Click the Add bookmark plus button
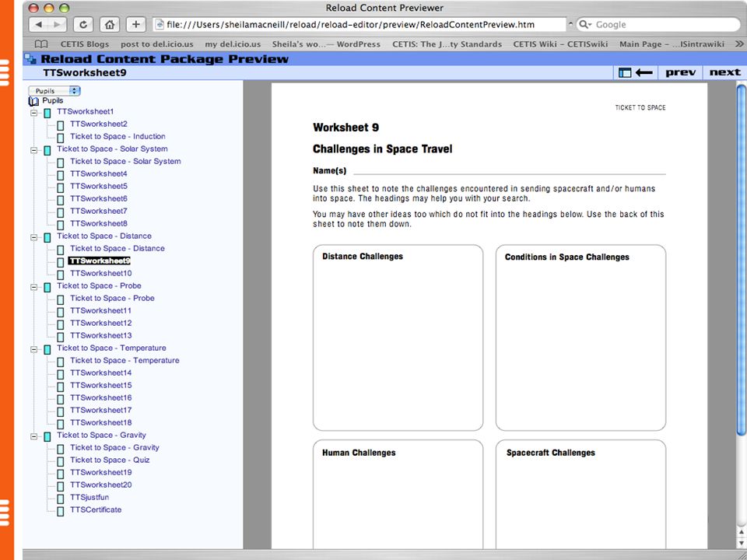This screenshot has height=560, width=747. (136, 24)
